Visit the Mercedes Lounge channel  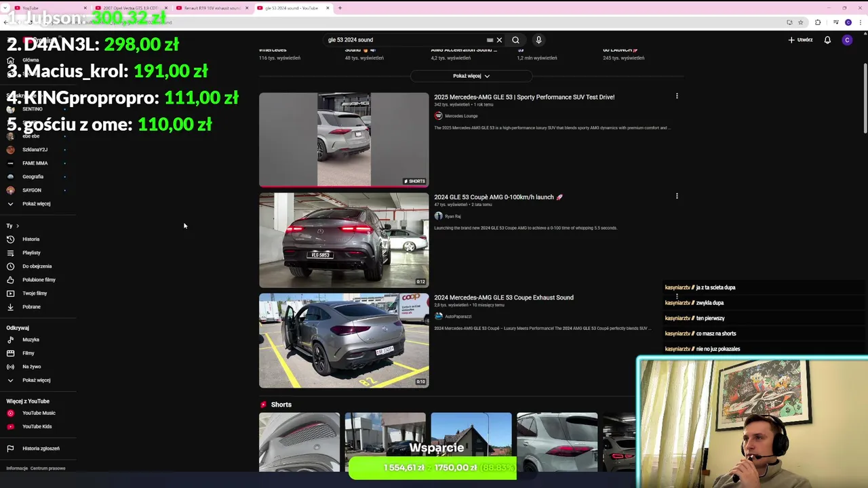tap(461, 116)
